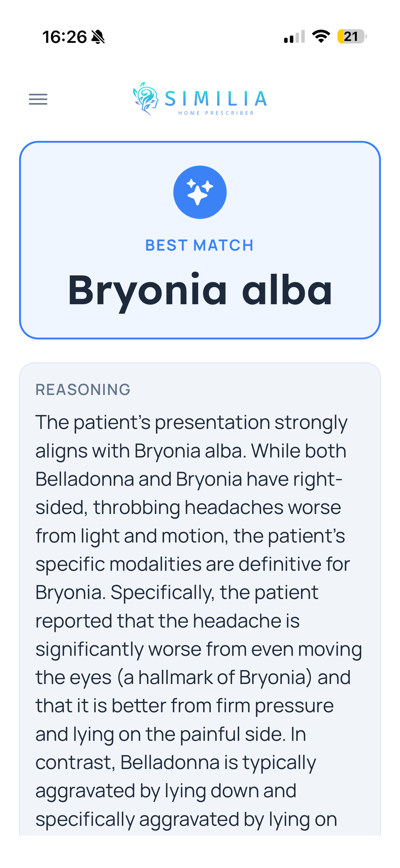The width and height of the screenshot is (400, 868).
Task: Tap the Similia head-and-leaf logo icon
Action: click(146, 98)
